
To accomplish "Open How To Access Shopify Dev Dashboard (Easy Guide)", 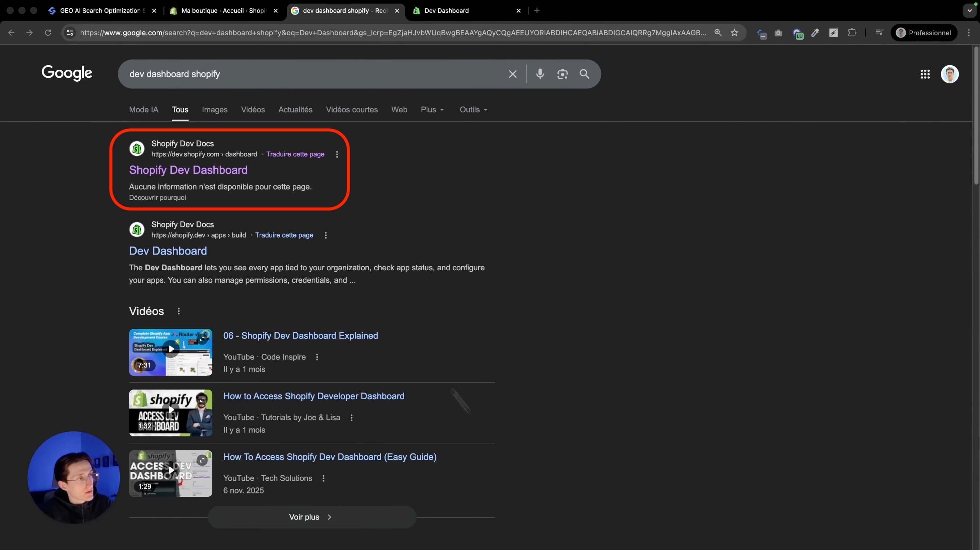I will 330,457.
